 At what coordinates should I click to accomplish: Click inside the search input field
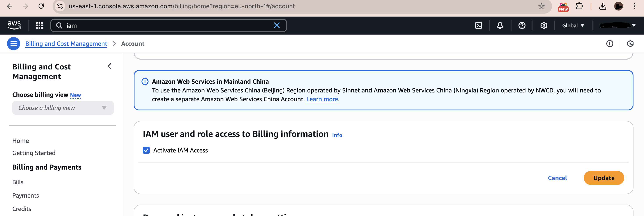[150, 25]
